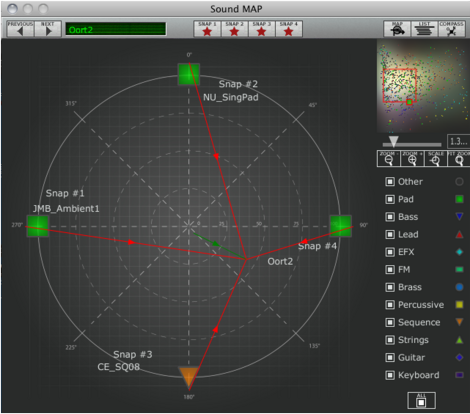Image resolution: width=470 pixels, height=414 pixels.
Task: Click the blue Guitar diamond marker
Action: [459, 357]
